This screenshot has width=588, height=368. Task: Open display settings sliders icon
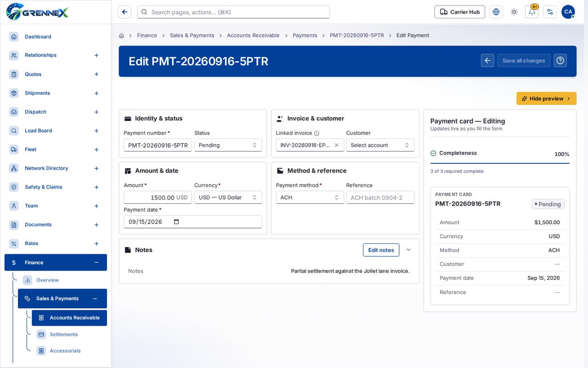click(x=550, y=12)
